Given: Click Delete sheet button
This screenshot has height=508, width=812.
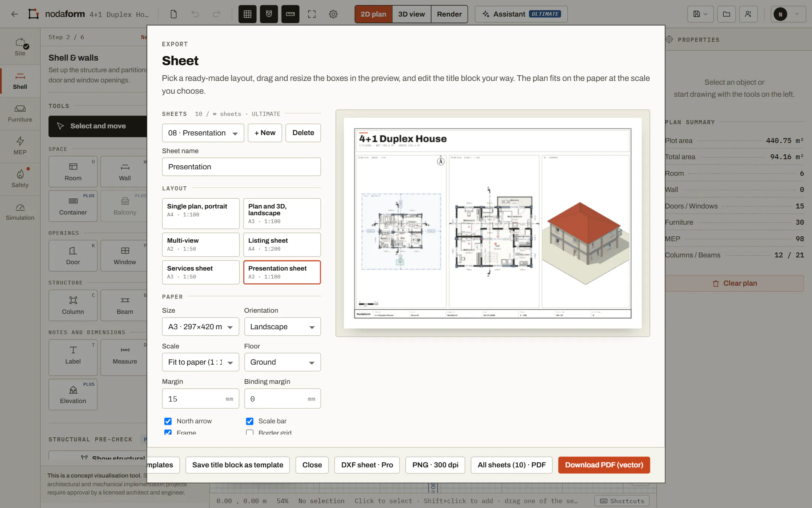Looking at the screenshot, I should [303, 133].
